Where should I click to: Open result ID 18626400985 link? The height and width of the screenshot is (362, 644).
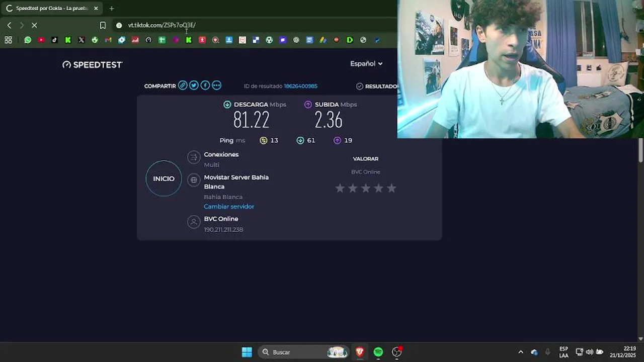point(300,86)
